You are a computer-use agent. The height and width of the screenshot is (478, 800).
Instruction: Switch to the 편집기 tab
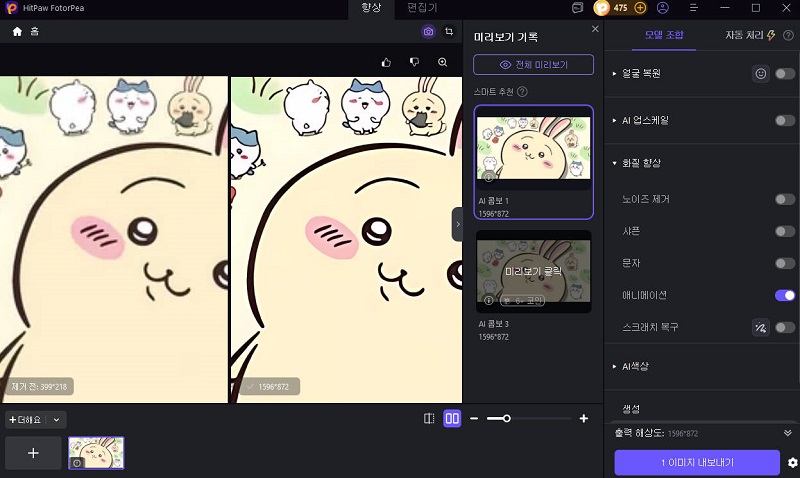tap(422, 8)
